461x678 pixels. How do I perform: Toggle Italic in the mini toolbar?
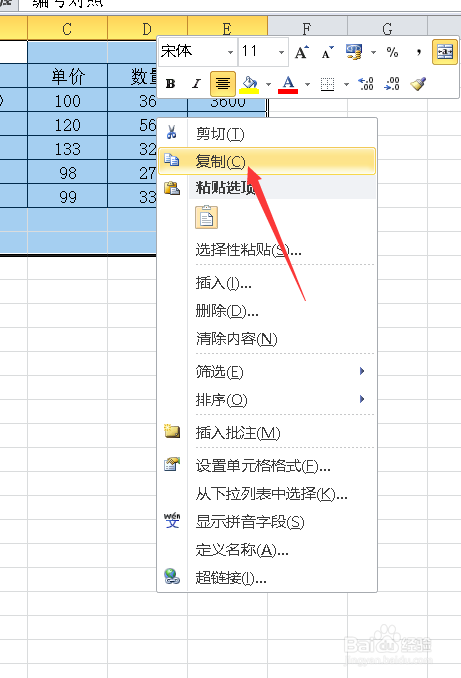pyautogui.click(x=196, y=83)
